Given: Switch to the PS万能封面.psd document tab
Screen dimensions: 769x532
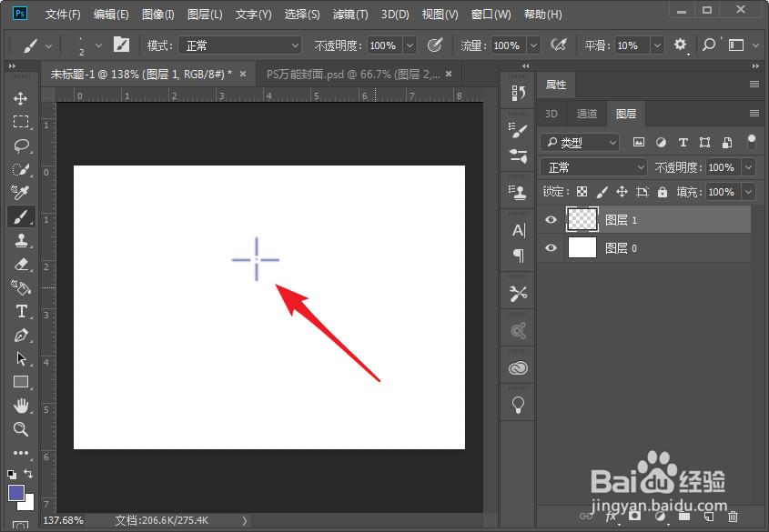Looking at the screenshot, I should click(x=352, y=74).
